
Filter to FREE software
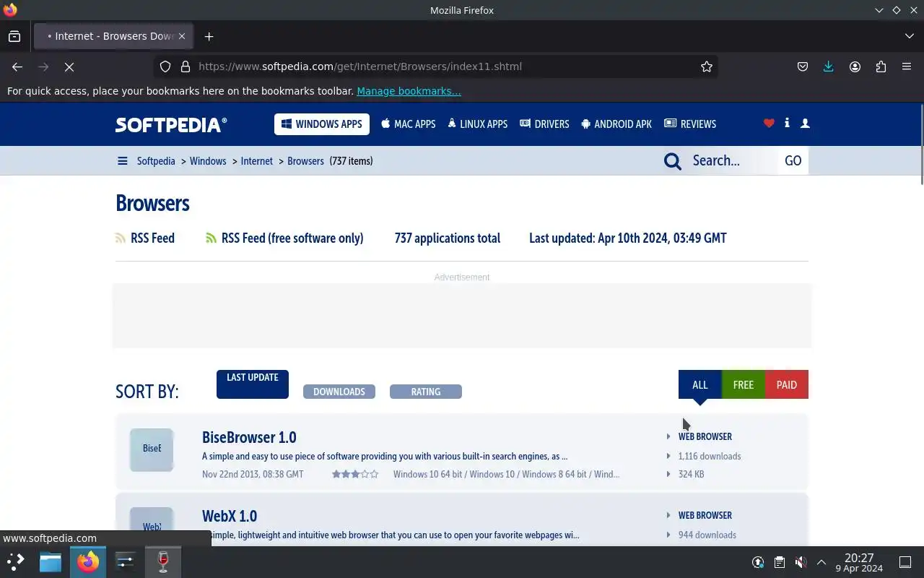click(744, 384)
